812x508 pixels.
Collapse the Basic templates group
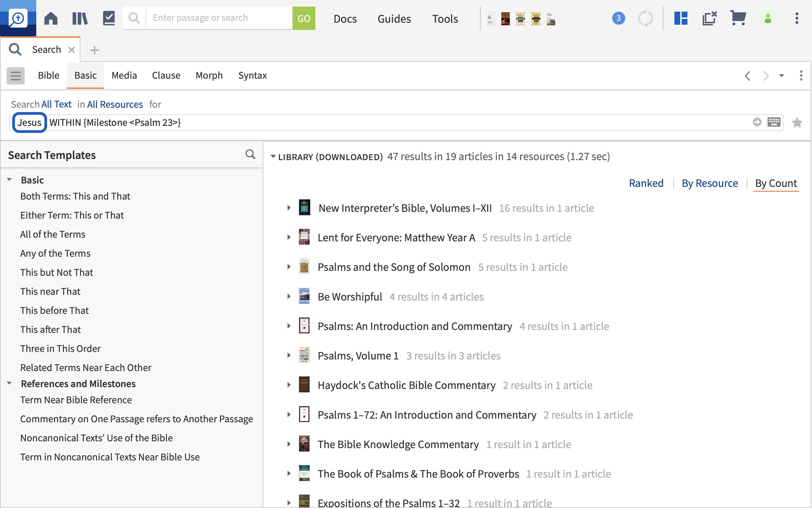(9, 180)
